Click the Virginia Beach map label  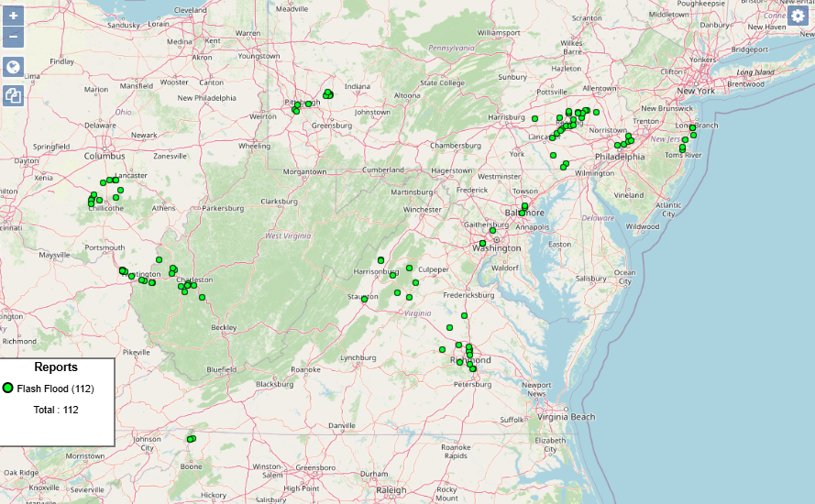click(566, 417)
